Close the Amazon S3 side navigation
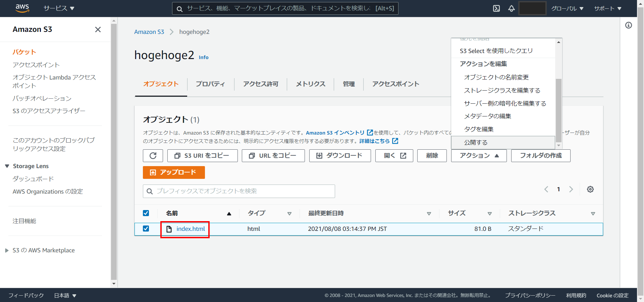The height and width of the screenshot is (302, 644). click(98, 30)
